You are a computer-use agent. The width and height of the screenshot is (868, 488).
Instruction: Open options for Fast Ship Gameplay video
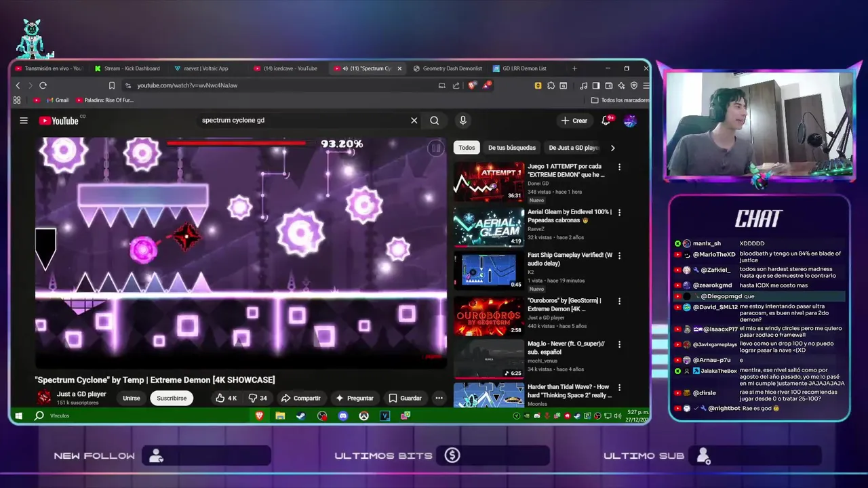click(619, 256)
